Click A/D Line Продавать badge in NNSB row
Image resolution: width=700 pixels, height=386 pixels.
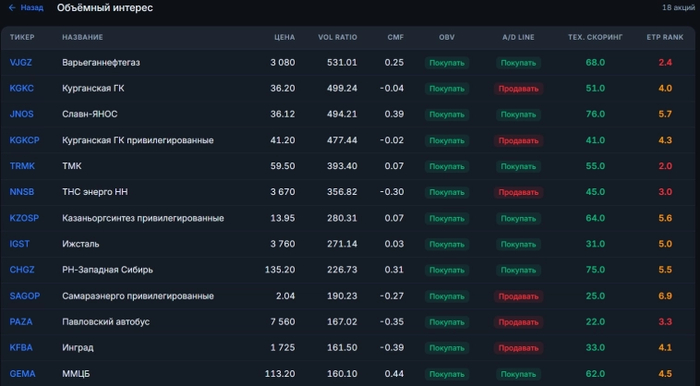point(518,192)
